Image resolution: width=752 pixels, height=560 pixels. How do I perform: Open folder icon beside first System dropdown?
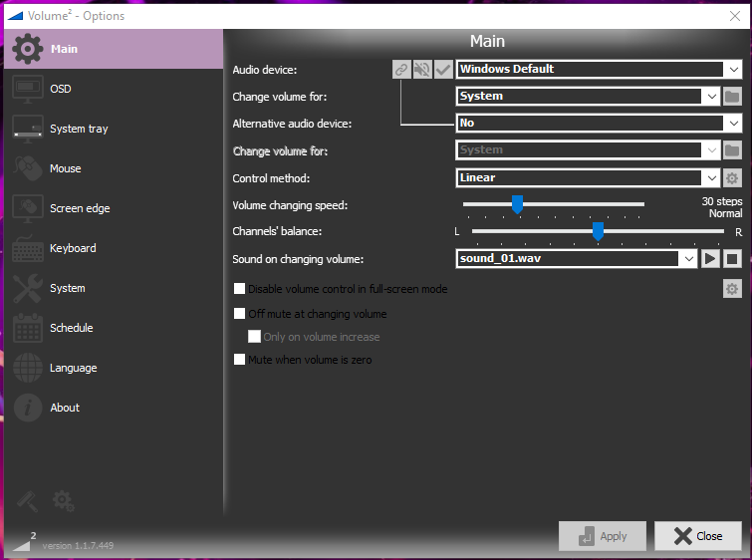[x=732, y=97]
